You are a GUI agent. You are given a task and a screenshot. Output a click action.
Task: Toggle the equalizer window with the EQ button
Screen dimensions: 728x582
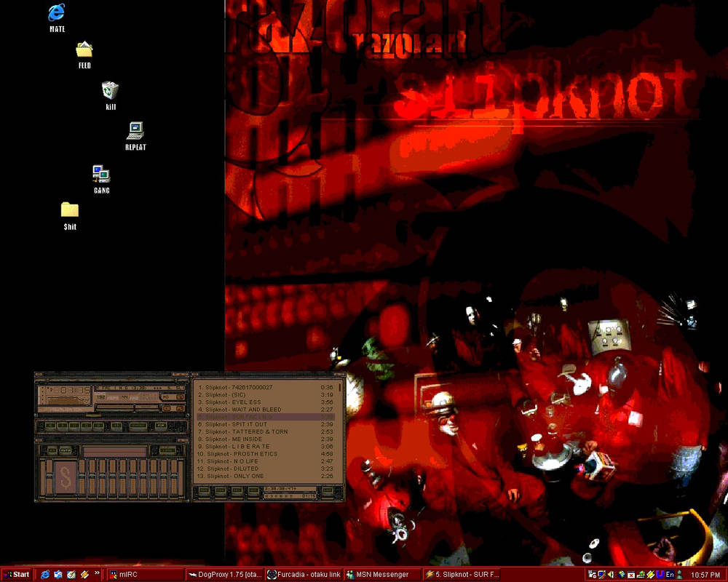(x=167, y=408)
